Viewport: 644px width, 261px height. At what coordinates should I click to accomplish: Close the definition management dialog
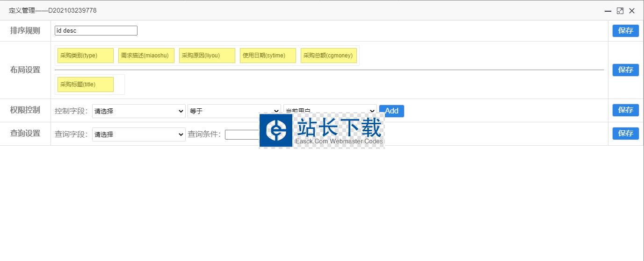[632, 11]
